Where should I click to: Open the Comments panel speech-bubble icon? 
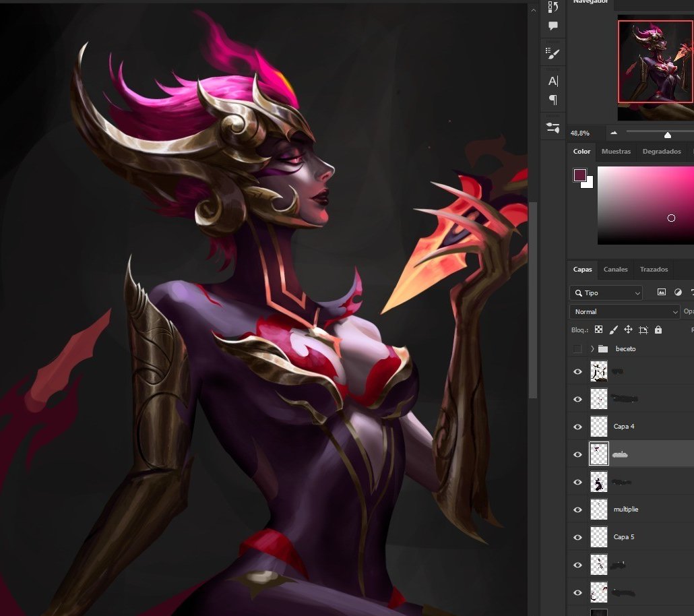coord(553,26)
